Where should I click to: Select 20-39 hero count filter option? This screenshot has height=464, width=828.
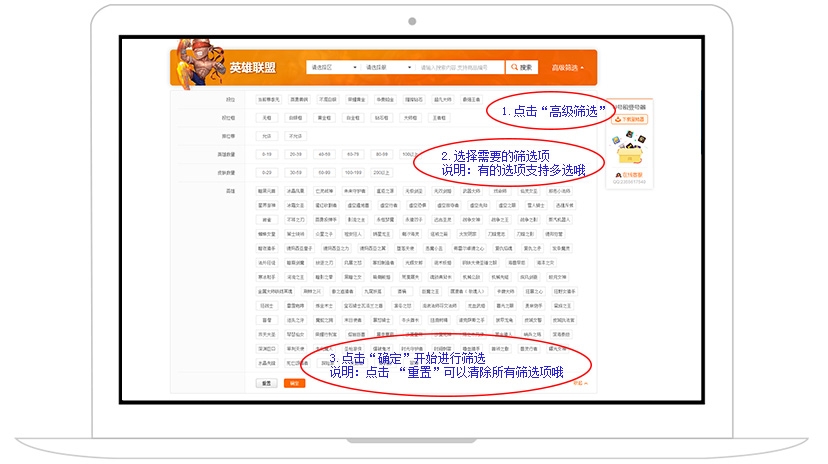point(295,154)
